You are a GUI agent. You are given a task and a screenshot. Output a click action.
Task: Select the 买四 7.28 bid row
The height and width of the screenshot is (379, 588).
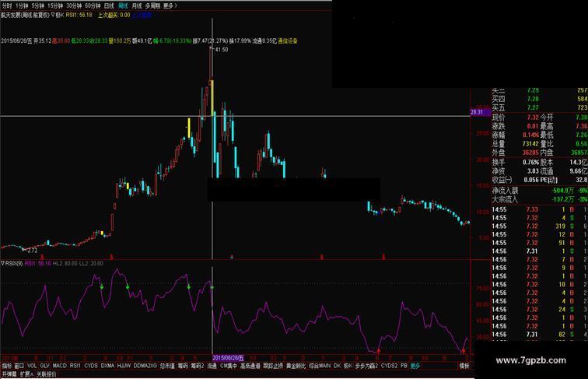pyautogui.click(x=540, y=99)
